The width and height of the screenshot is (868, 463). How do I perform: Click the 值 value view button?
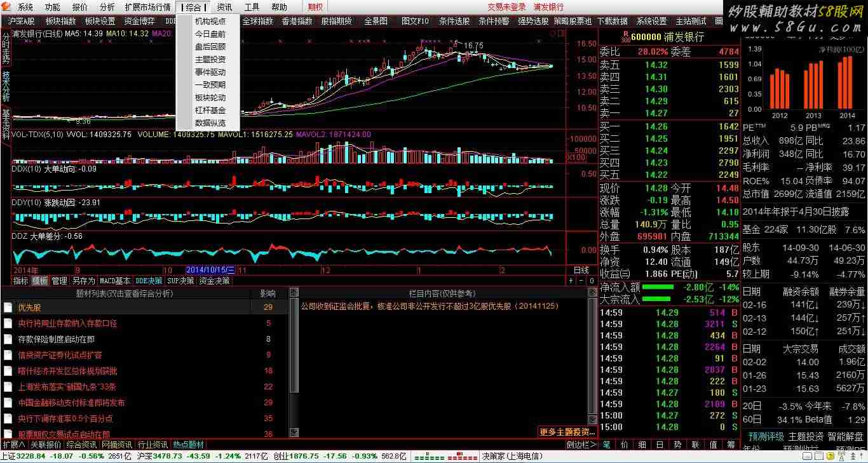714,445
